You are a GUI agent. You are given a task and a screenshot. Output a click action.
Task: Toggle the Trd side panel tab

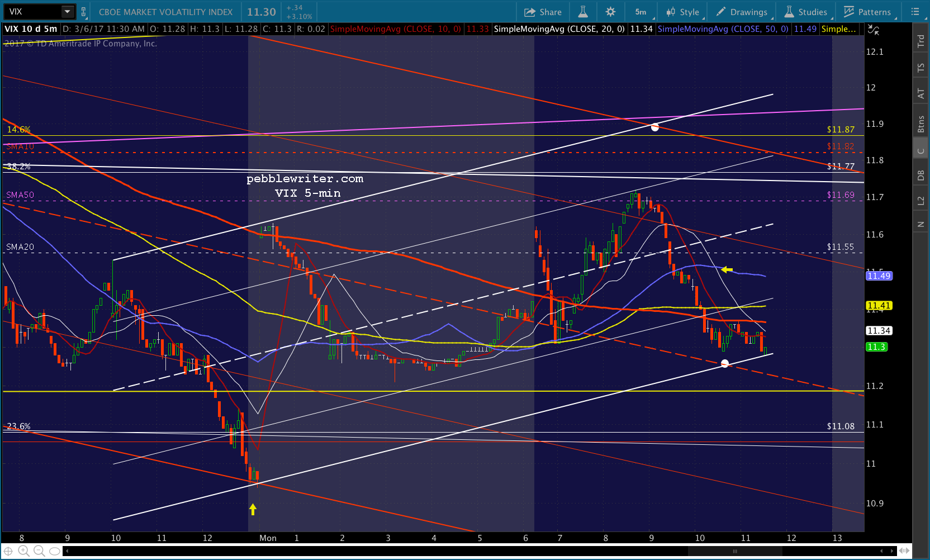(920, 41)
